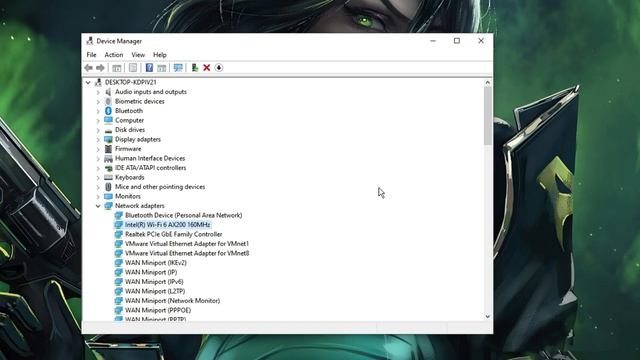Click the show/hide console tree toolbar icon
640x360 pixels.
[117, 68]
